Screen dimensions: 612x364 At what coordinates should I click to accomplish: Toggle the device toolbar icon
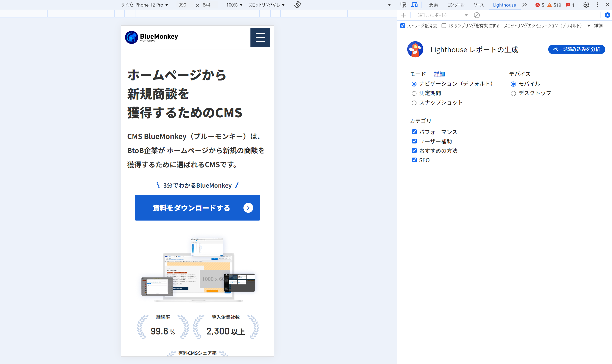point(414,5)
